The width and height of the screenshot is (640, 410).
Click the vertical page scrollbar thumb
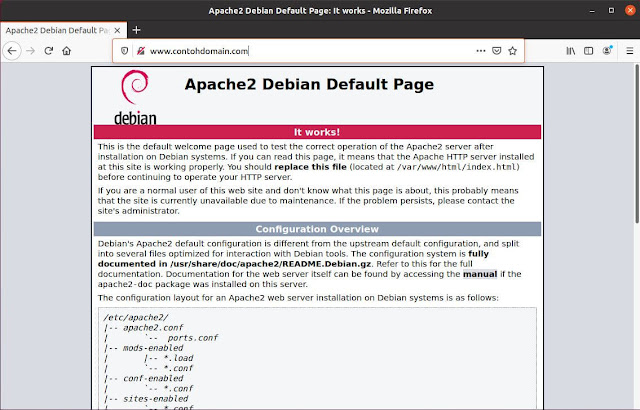point(637,144)
